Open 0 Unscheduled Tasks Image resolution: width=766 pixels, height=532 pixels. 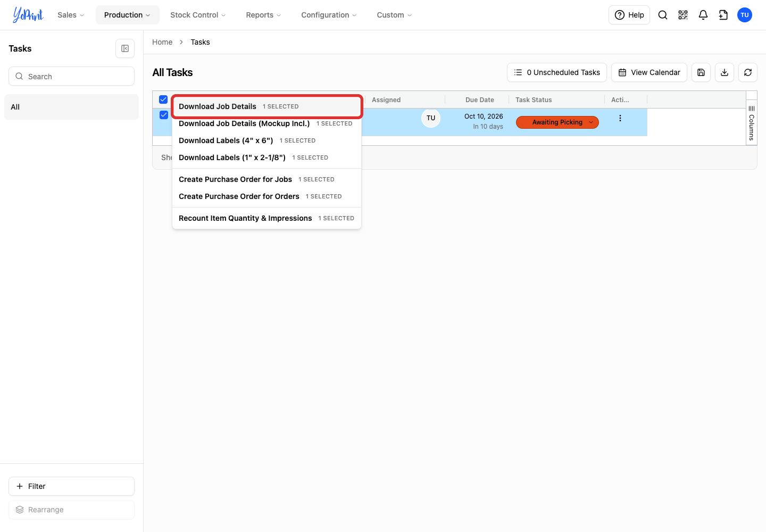pos(557,72)
